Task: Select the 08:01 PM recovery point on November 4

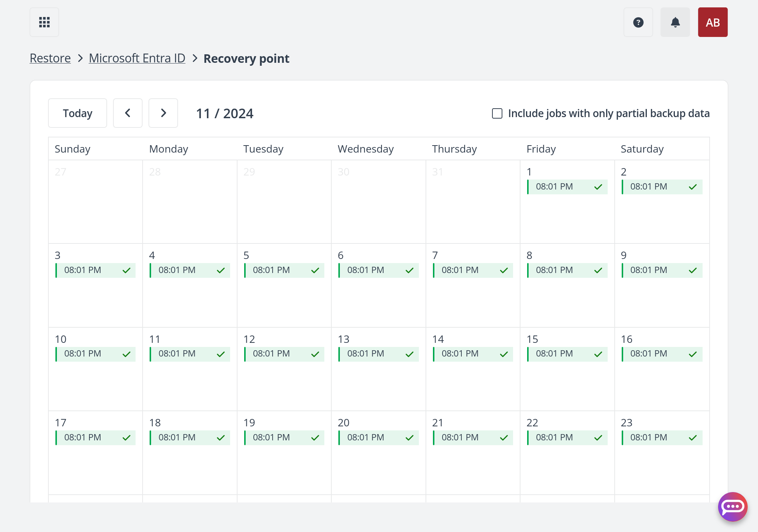Action: pyautogui.click(x=190, y=270)
